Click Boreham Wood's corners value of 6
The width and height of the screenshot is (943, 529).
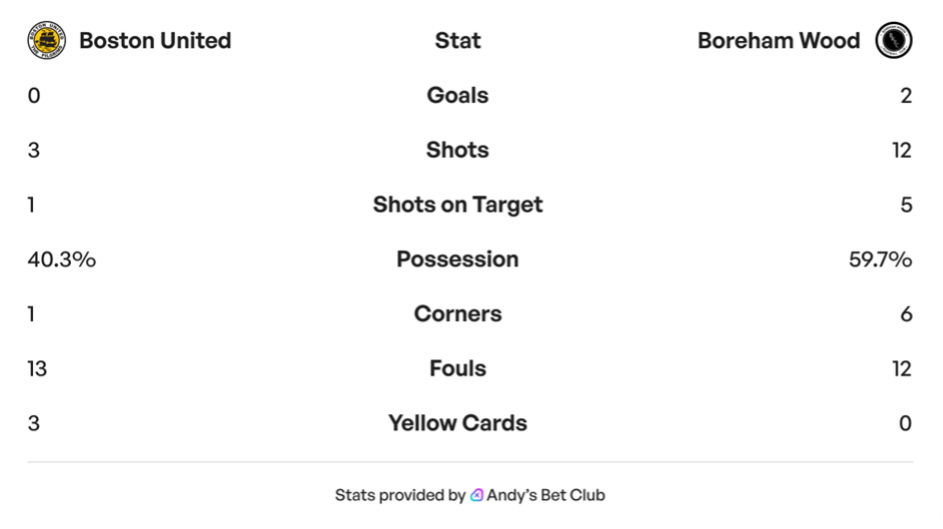pos(906,314)
